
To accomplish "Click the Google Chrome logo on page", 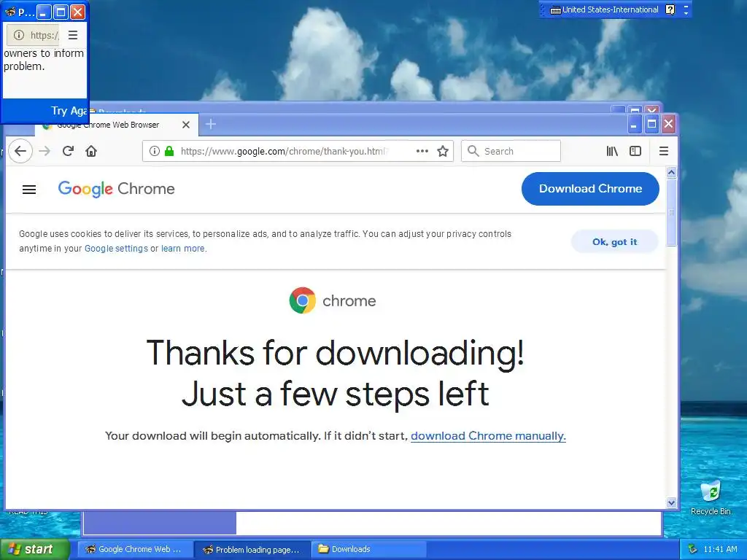I will point(116,189).
